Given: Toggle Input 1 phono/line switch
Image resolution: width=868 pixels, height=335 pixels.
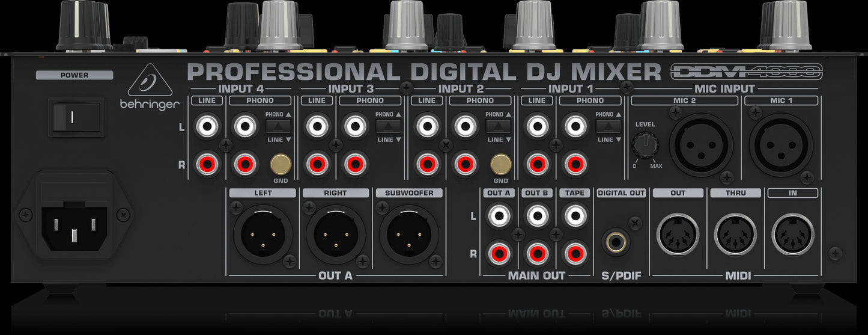Looking at the screenshot, I should click(x=608, y=126).
